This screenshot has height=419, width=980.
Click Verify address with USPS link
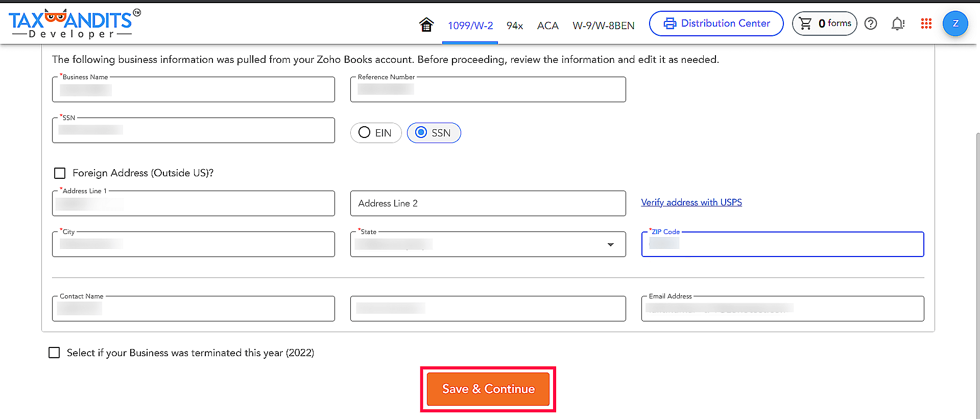coord(691,202)
